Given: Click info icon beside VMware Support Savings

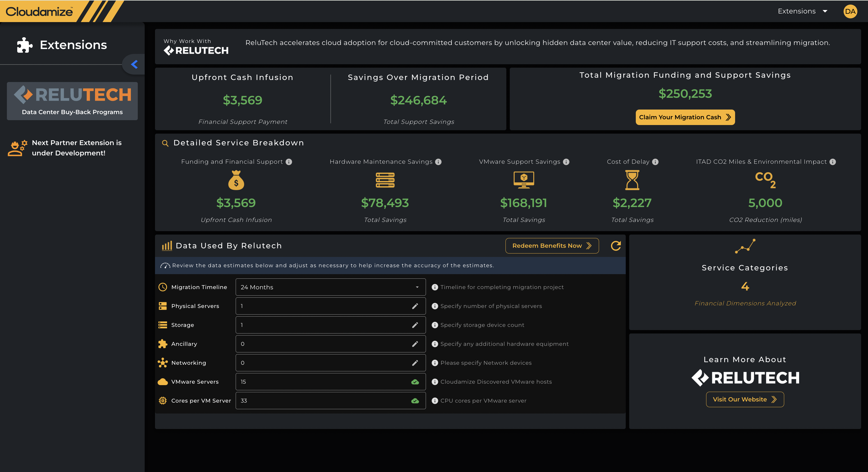Looking at the screenshot, I should (x=566, y=162).
